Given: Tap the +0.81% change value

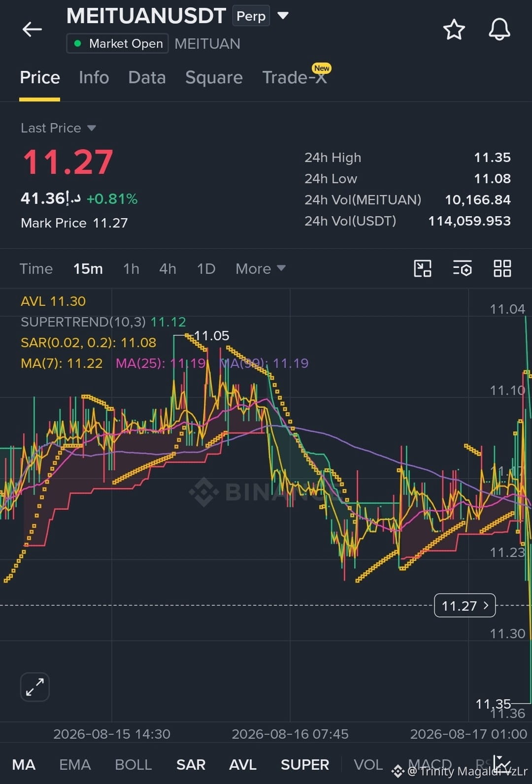Looking at the screenshot, I should [x=112, y=199].
